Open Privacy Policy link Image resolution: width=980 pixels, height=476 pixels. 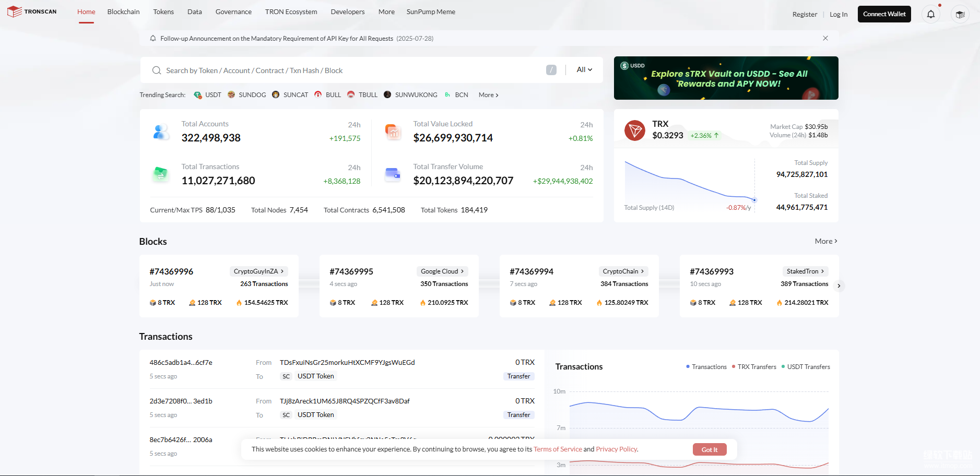[x=617, y=449]
